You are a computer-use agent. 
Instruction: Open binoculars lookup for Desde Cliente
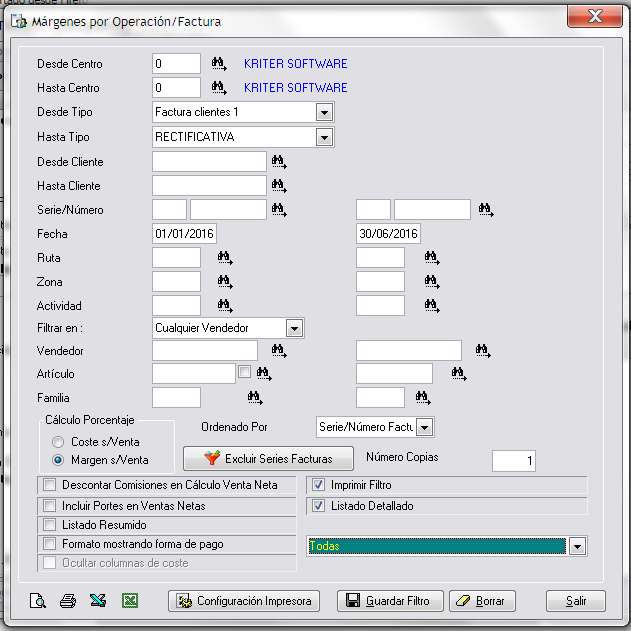tap(279, 162)
